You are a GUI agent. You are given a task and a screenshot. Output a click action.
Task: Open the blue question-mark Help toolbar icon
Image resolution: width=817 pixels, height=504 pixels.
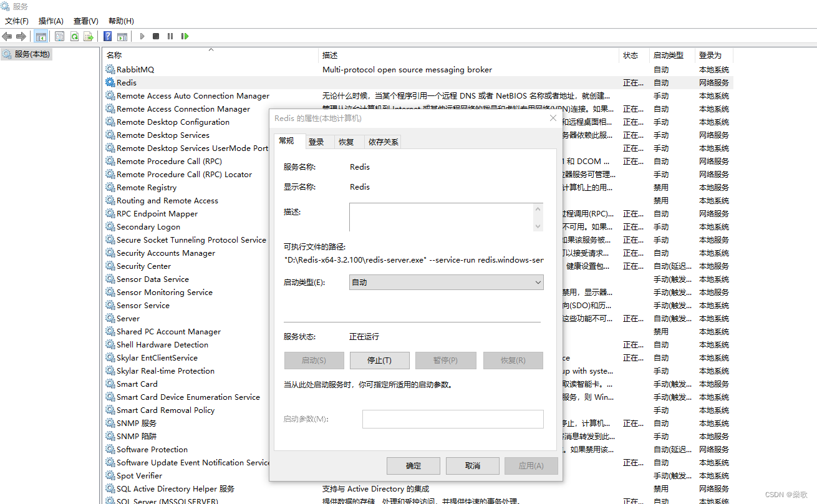point(108,36)
